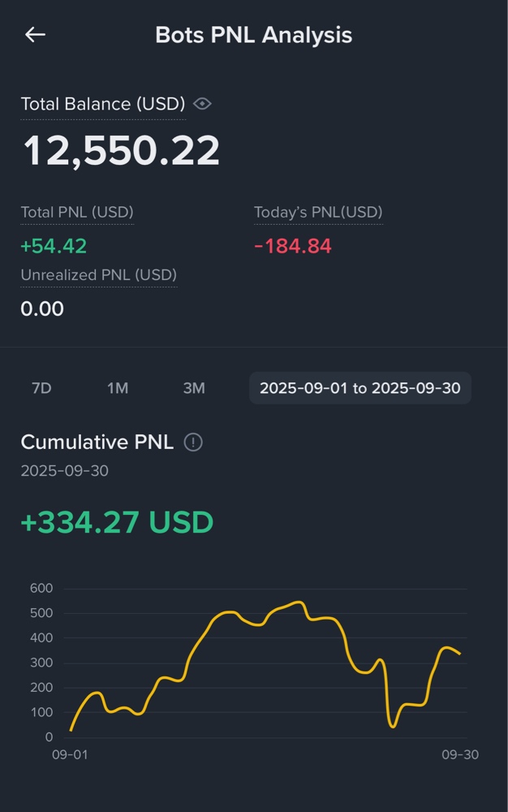508x812 pixels.
Task: Click the +54.42 total PNL value
Action: (54, 246)
